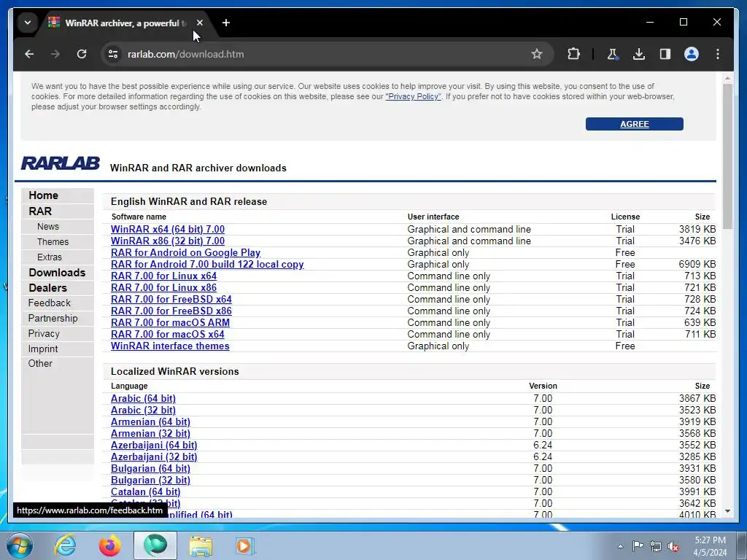Download Catalan (64 bit) version
Viewport: 747px width, 560px height.
[146, 492]
